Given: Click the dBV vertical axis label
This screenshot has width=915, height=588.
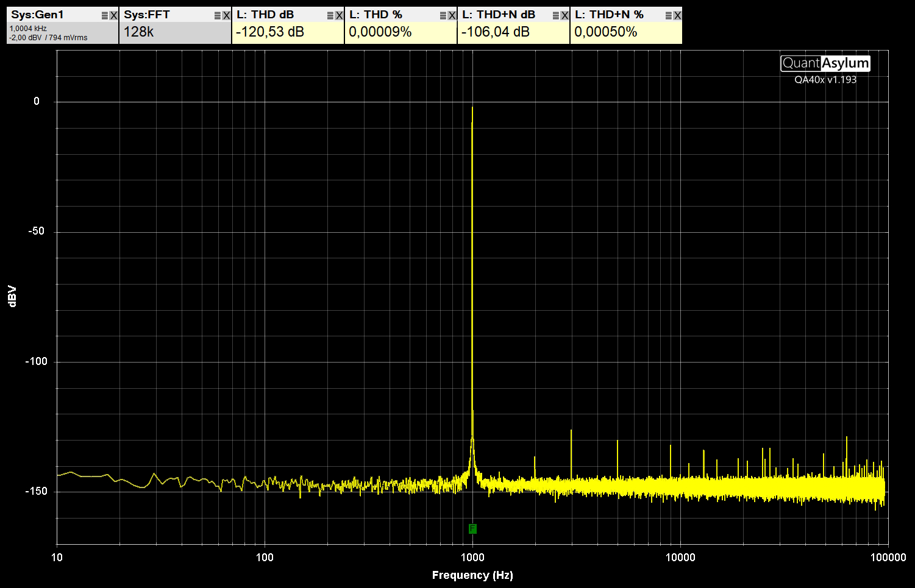Looking at the screenshot, I should point(12,296).
